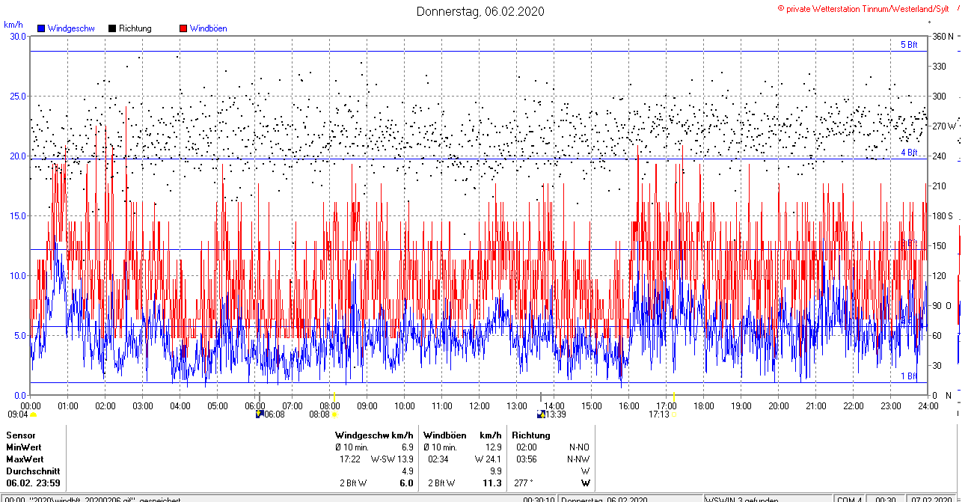Click the blue Windgeschw legend swatch
Screen dimensions: 980x502
pyautogui.click(x=41, y=28)
